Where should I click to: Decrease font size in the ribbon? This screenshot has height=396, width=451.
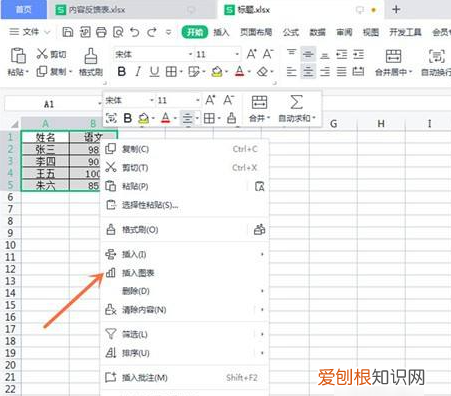click(x=268, y=54)
